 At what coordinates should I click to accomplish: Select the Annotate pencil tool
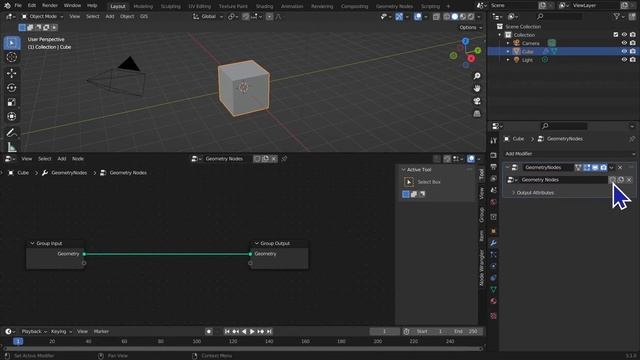coord(12,133)
